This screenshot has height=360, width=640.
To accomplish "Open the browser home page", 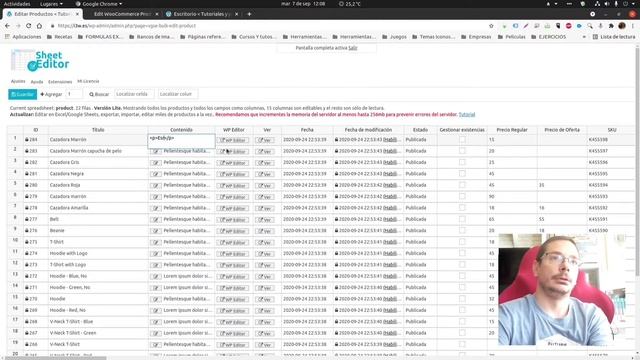I will [x=39, y=26].
